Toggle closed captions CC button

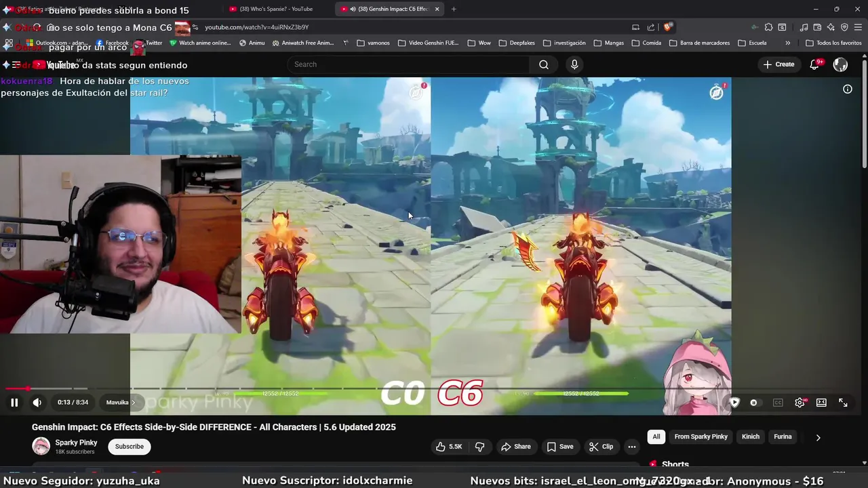click(778, 403)
